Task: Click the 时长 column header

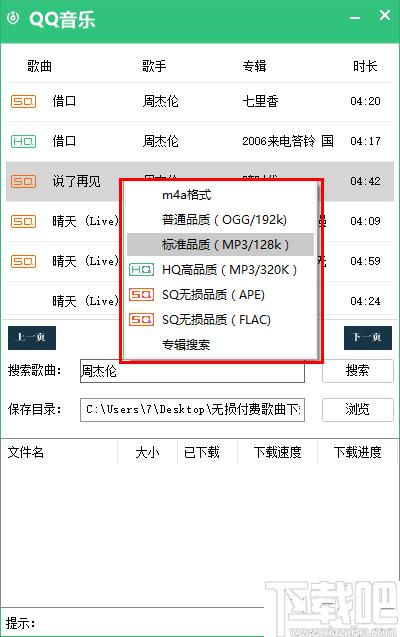Action: 365,66
